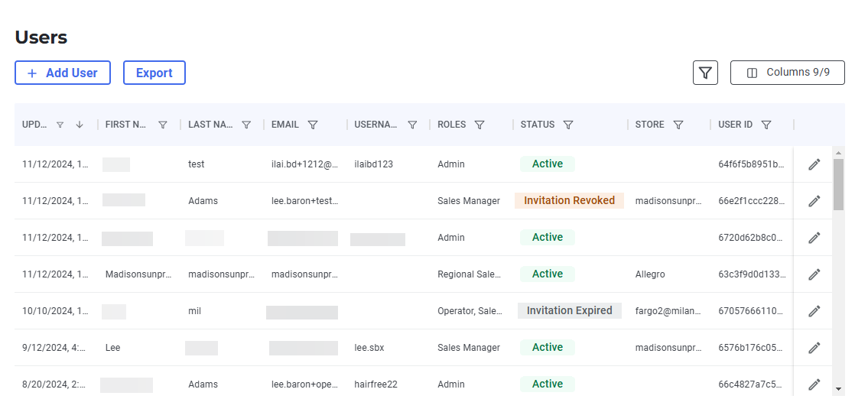Click the scrollbar down arrow
The height and width of the screenshot is (399, 868).
839,389
